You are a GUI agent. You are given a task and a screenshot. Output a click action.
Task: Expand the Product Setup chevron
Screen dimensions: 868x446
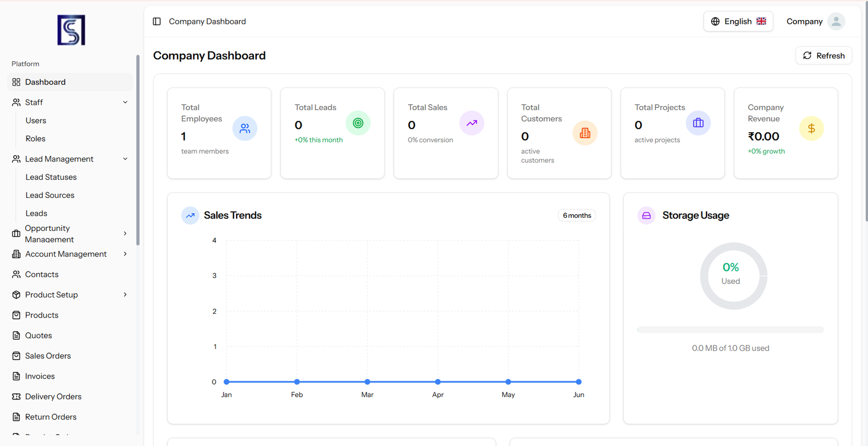125,295
